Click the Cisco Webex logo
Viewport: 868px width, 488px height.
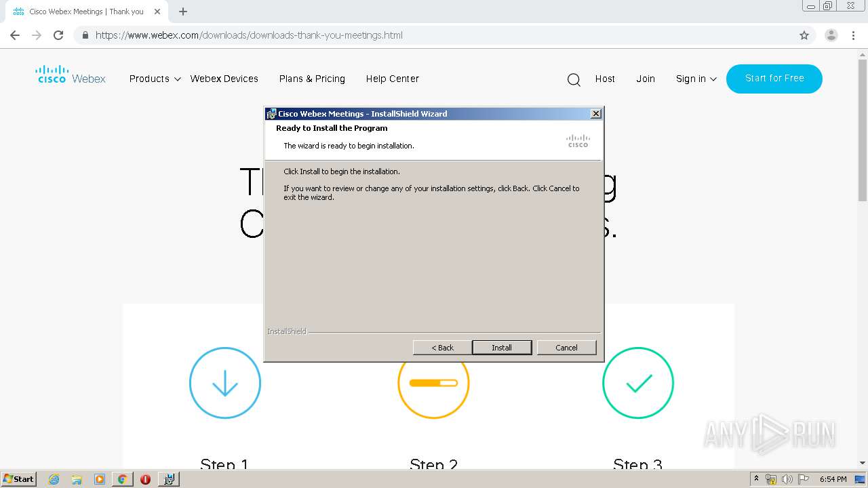pyautogui.click(x=71, y=75)
